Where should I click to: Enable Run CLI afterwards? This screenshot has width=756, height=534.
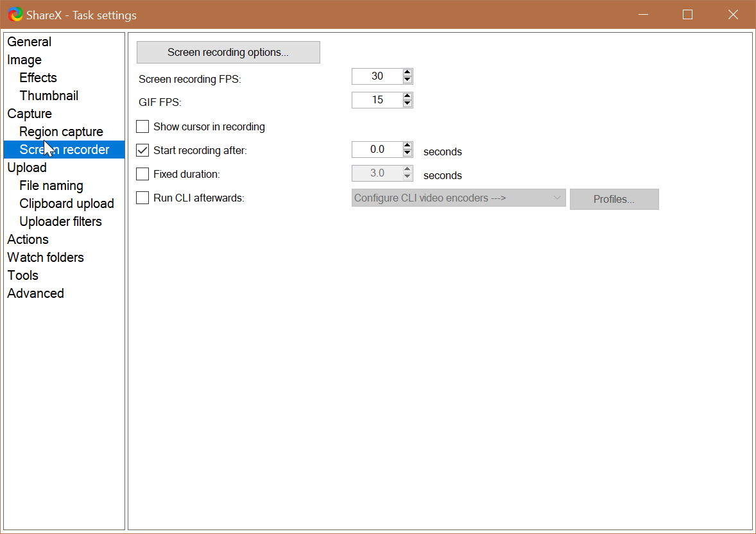point(142,198)
